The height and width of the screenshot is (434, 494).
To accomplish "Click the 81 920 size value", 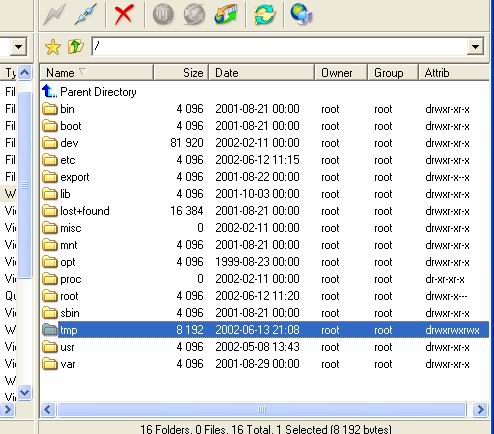I will 187,143.
